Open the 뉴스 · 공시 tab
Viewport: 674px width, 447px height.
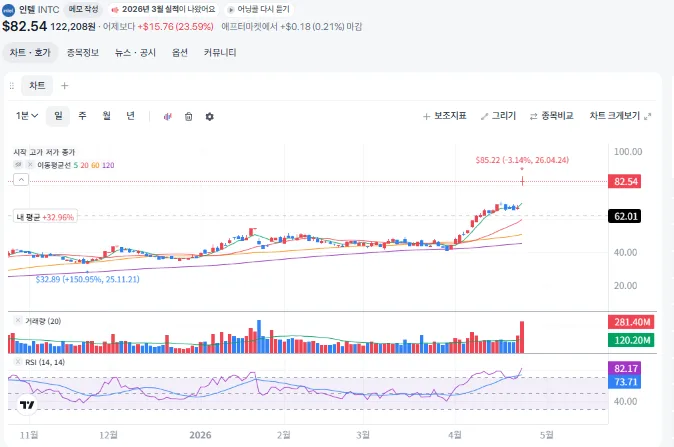(135, 52)
